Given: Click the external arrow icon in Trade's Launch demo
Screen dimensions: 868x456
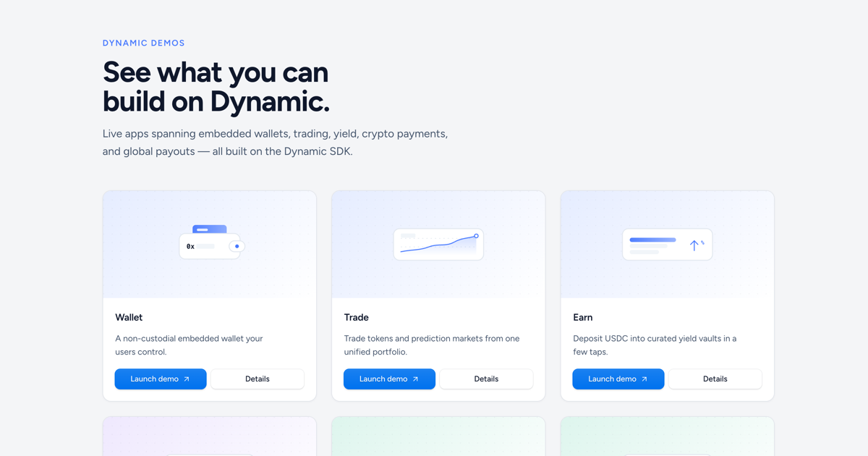Looking at the screenshot, I should point(415,379).
